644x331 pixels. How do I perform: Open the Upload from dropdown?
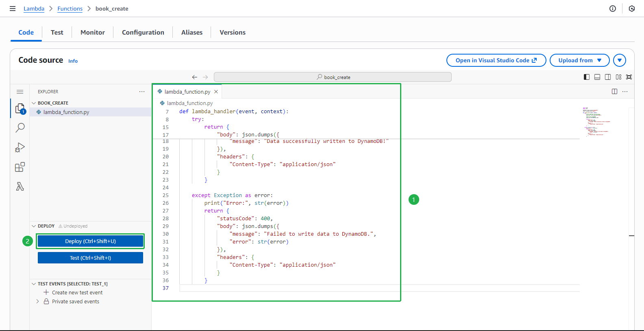tap(580, 60)
